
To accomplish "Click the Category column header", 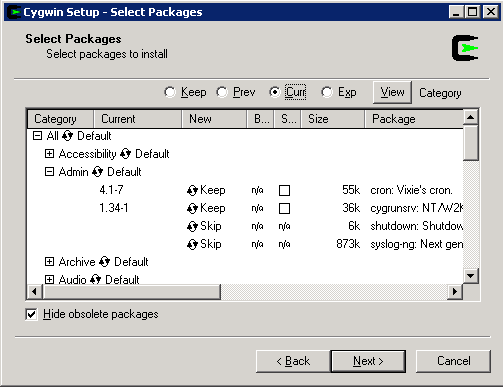I will [x=60, y=119].
